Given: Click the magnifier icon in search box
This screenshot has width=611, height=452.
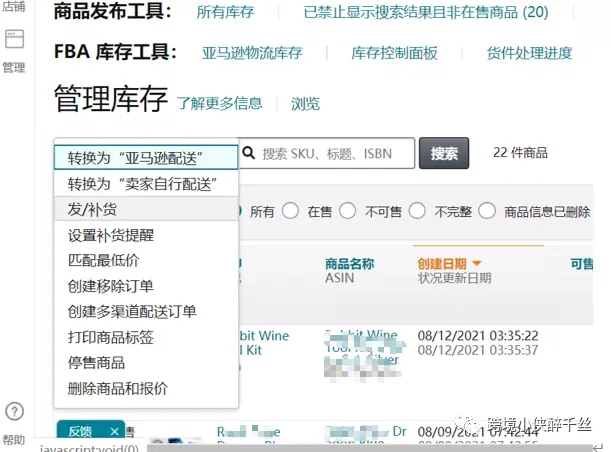Looking at the screenshot, I should [x=249, y=153].
